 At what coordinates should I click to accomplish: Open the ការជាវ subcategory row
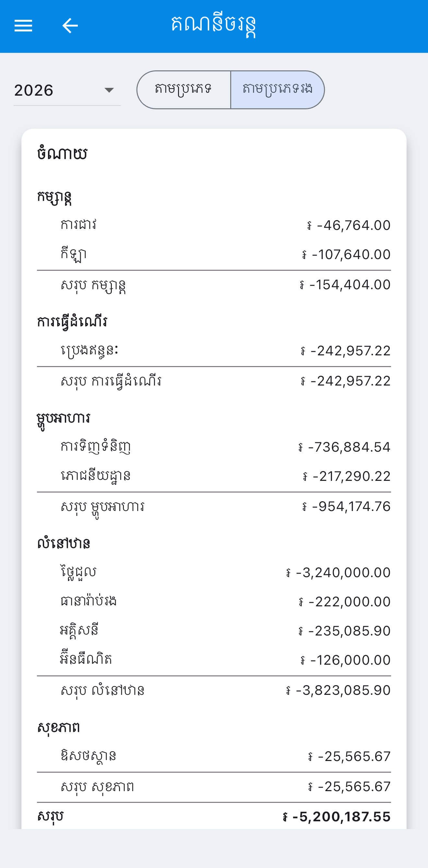point(214,225)
